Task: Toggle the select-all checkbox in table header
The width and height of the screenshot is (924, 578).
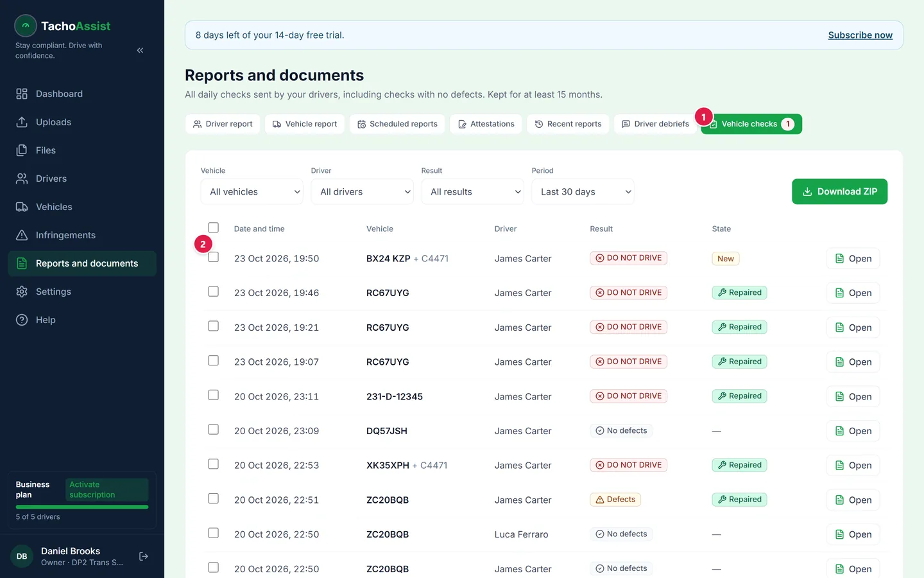Action: [x=214, y=227]
